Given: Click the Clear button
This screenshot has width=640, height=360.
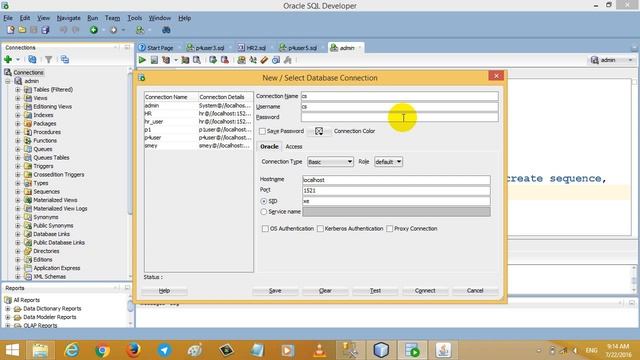Looking at the screenshot, I should (325, 291).
